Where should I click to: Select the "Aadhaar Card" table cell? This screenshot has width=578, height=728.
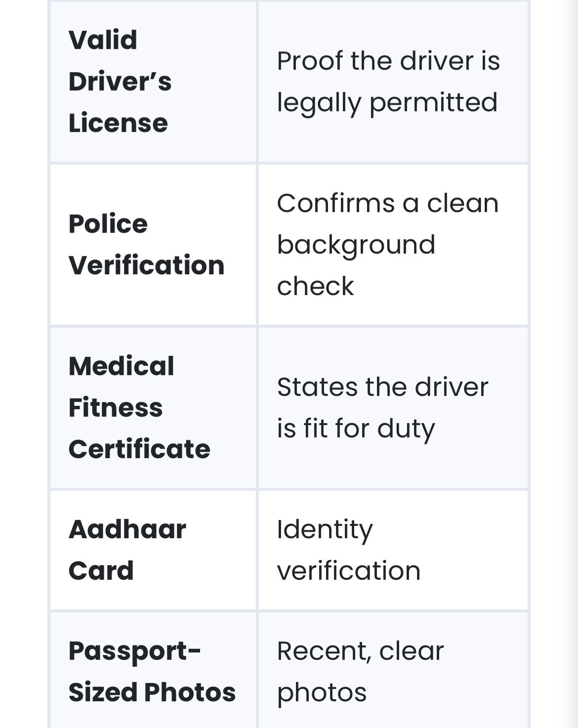[x=153, y=550]
